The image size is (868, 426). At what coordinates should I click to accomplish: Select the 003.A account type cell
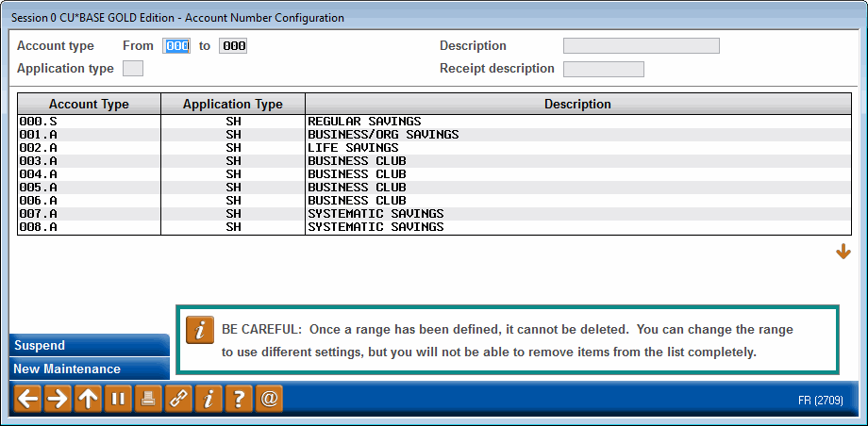(89, 161)
